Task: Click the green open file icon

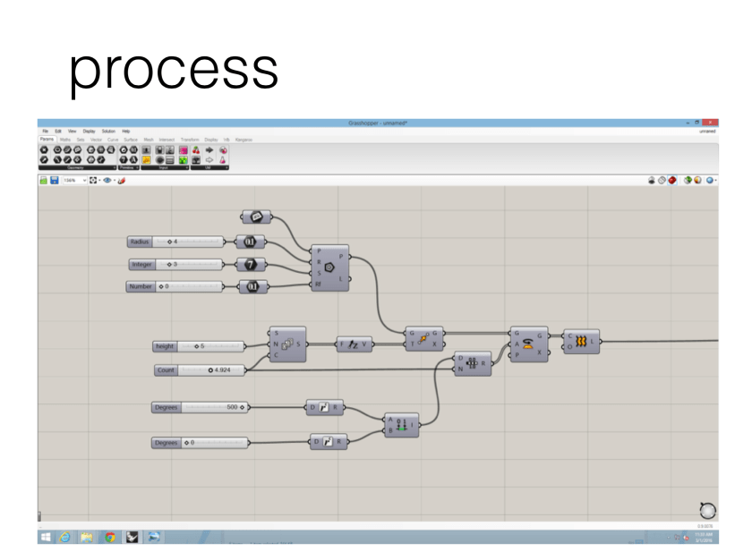Action: click(43, 180)
